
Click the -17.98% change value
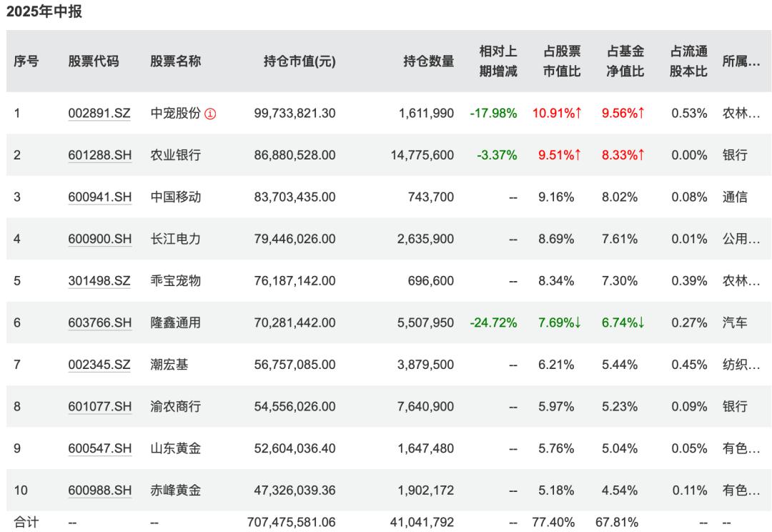coord(493,113)
